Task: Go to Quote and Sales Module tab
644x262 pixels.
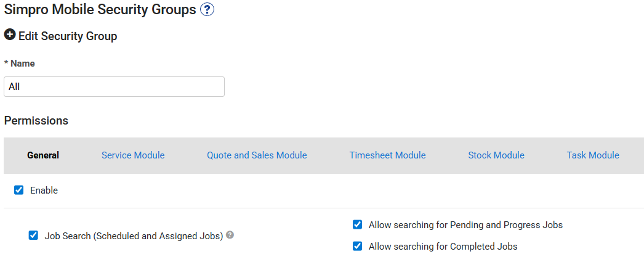Action: [x=257, y=155]
